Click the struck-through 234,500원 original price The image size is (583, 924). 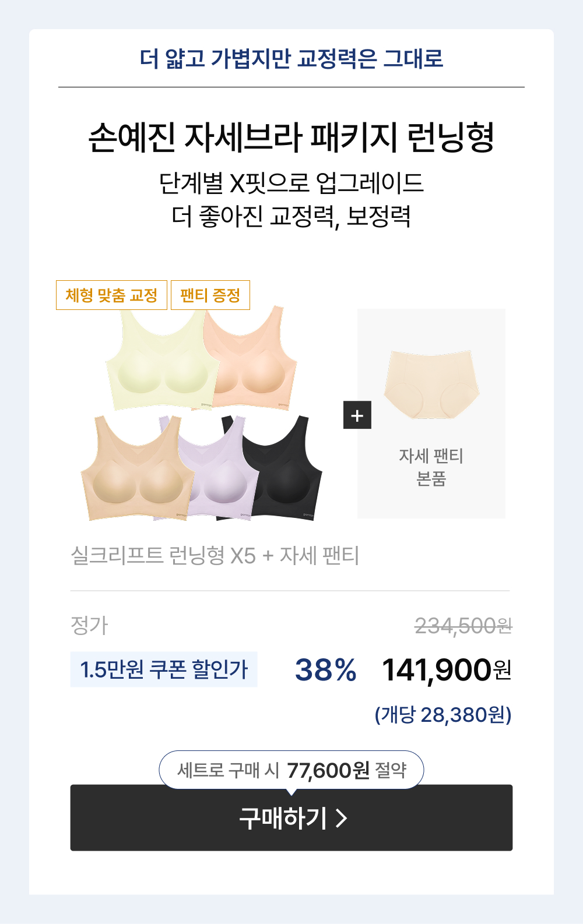[463, 626]
